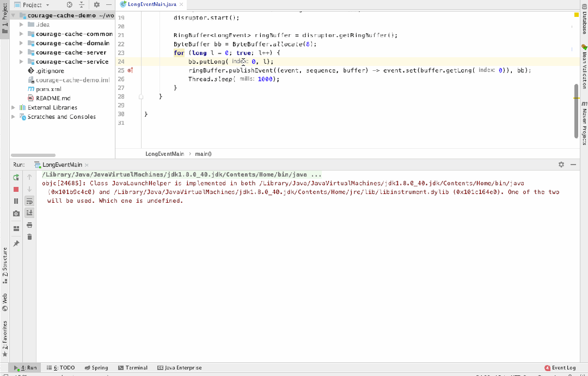Viewport: 588px width, 376px height.
Task: Toggle soft-wrap in the console
Action: click(29, 201)
